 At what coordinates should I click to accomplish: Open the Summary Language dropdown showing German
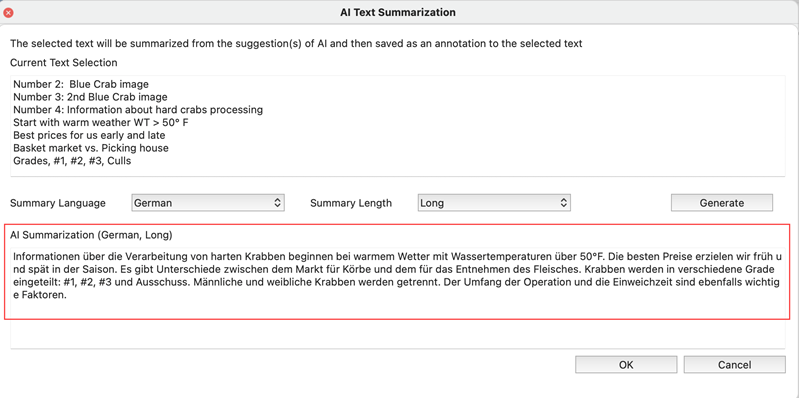[x=208, y=203]
